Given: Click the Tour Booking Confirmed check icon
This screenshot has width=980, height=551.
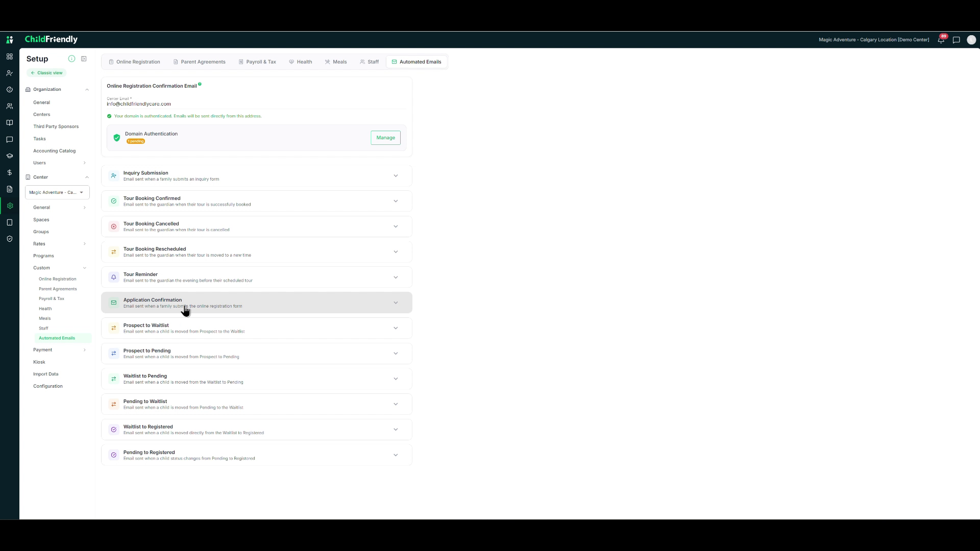Looking at the screenshot, I should (114, 201).
